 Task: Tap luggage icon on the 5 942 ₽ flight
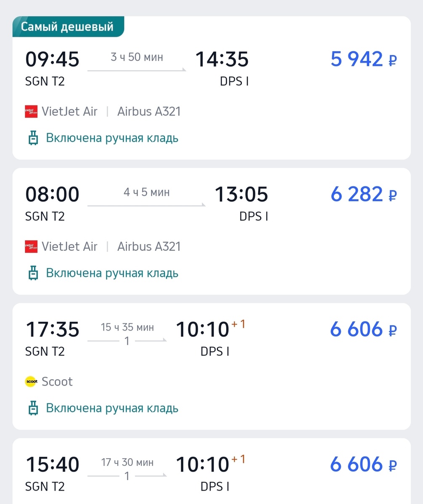pyautogui.click(x=33, y=138)
